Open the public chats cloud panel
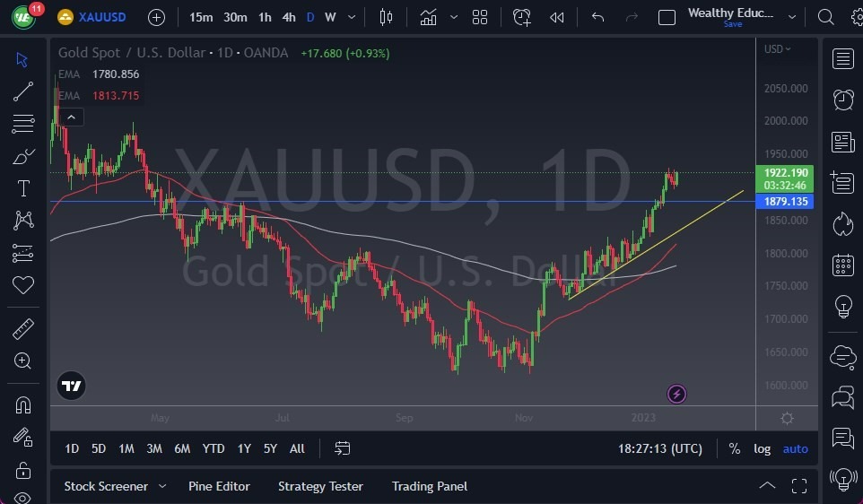Screen dimensions: 863x504 (842, 357)
